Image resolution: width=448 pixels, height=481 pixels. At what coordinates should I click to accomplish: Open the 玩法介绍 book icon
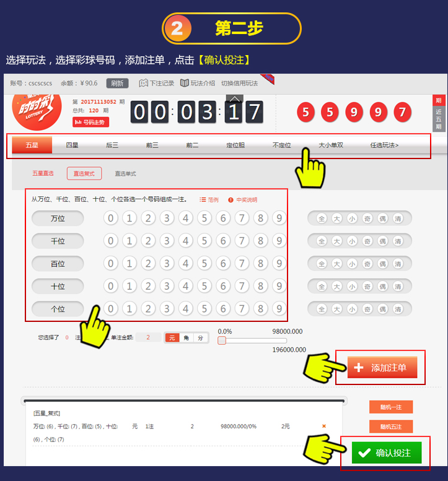184,83
